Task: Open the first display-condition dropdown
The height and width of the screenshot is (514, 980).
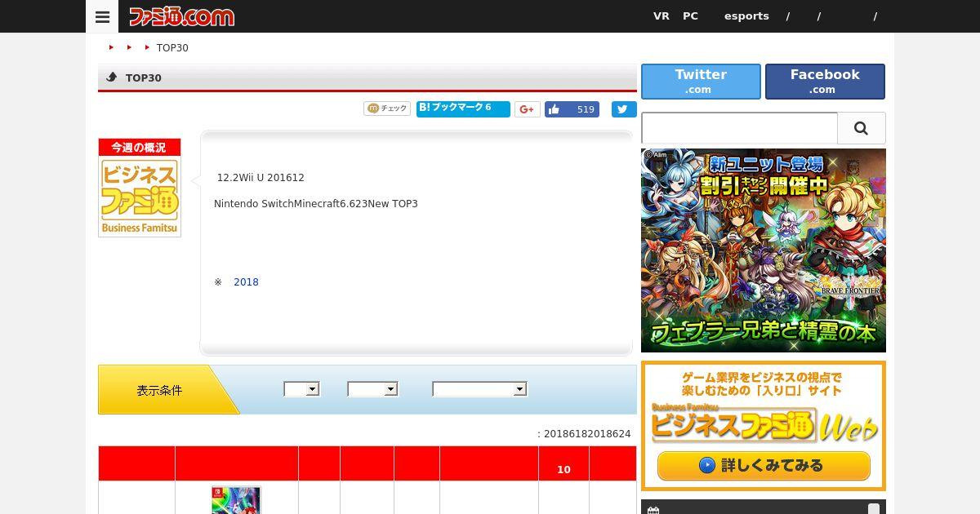Action: tap(301, 389)
